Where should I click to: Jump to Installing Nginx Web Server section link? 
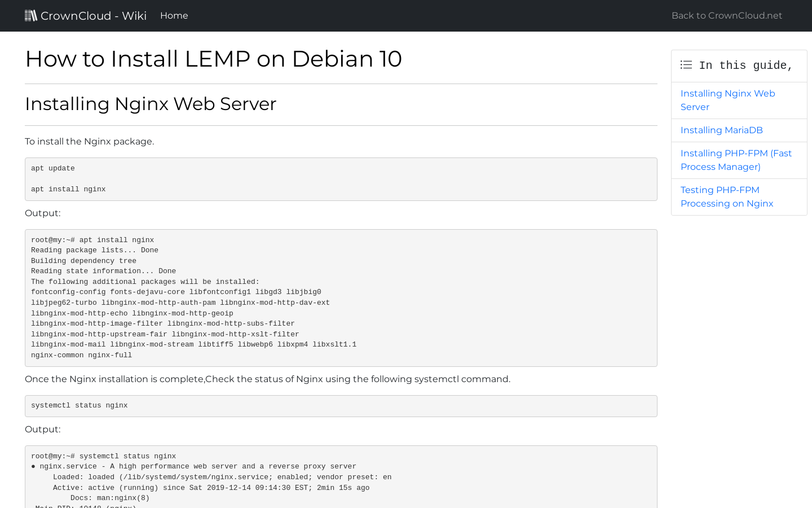tap(727, 100)
